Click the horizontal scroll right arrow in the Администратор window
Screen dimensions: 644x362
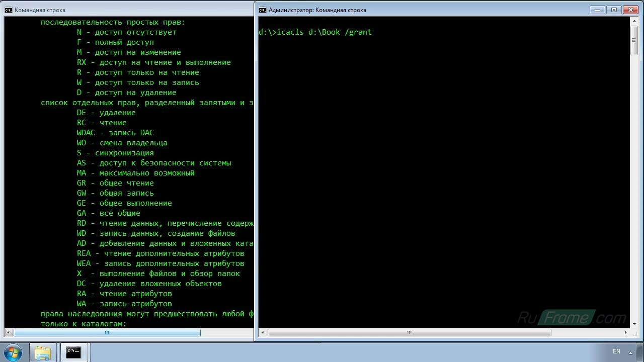[x=625, y=332]
